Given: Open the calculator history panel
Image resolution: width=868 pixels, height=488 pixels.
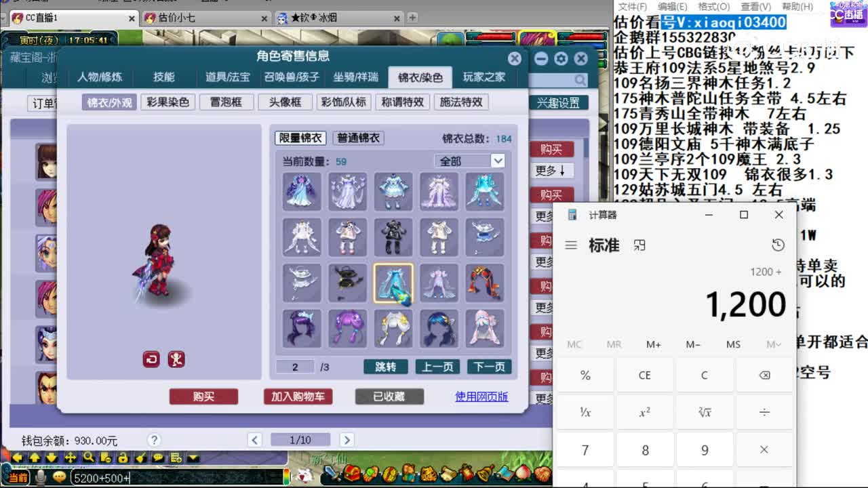Looking at the screenshot, I should point(778,245).
